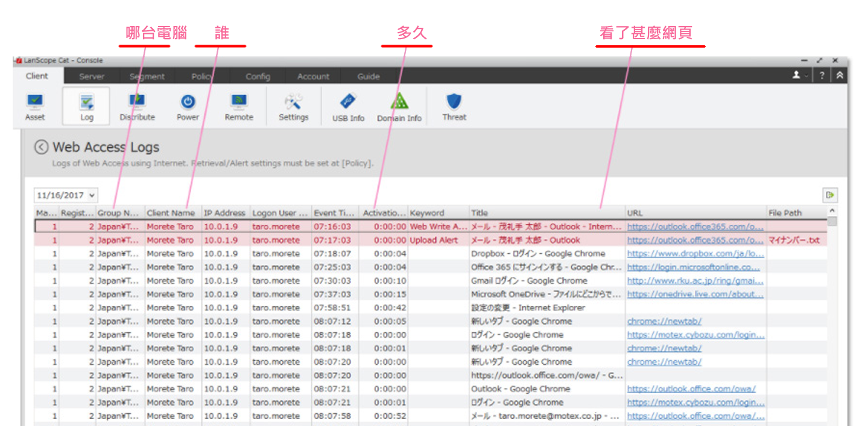Switch to the Server tab
The image size is (868, 430).
pyautogui.click(x=92, y=77)
